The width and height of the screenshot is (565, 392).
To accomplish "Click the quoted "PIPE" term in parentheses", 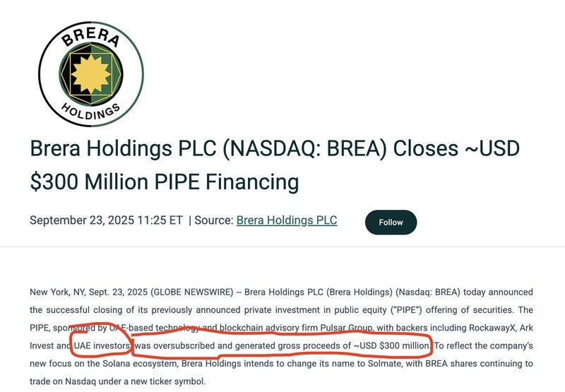I will (407, 310).
